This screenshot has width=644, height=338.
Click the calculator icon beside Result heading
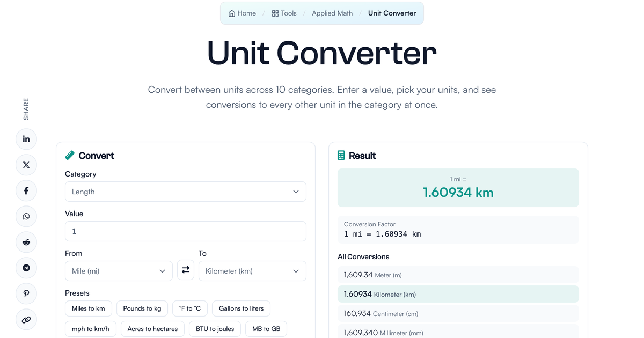click(341, 156)
